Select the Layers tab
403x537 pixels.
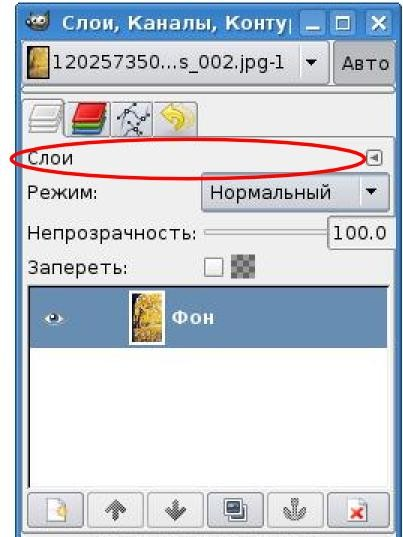(44, 118)
